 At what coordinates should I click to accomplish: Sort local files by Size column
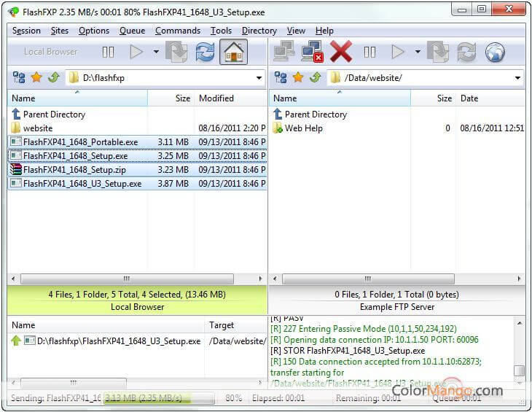(x=171, y=98)
